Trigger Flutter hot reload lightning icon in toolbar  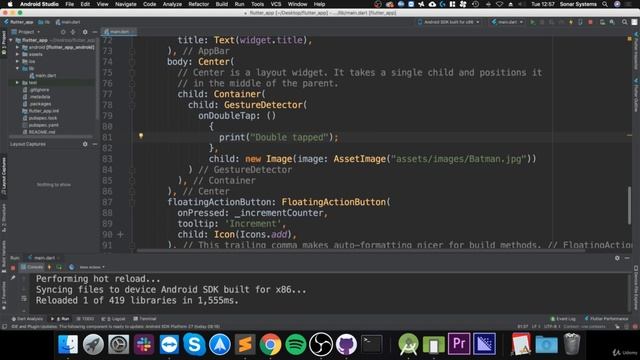tap(571, 22)
